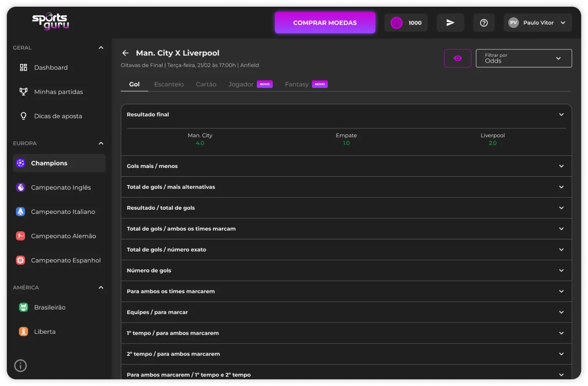Collapse the GERAL sidebar section
Viewport: 588px width, 386px height.
[x=101, y=48]
